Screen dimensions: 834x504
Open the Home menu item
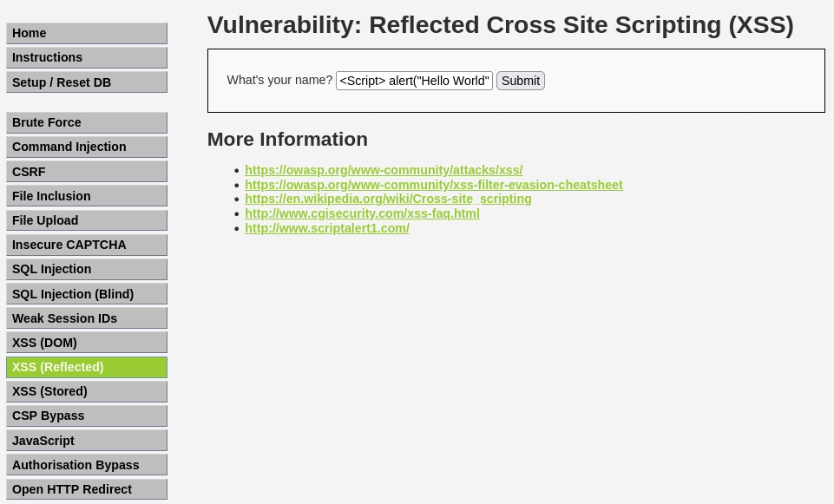[86, 33]
